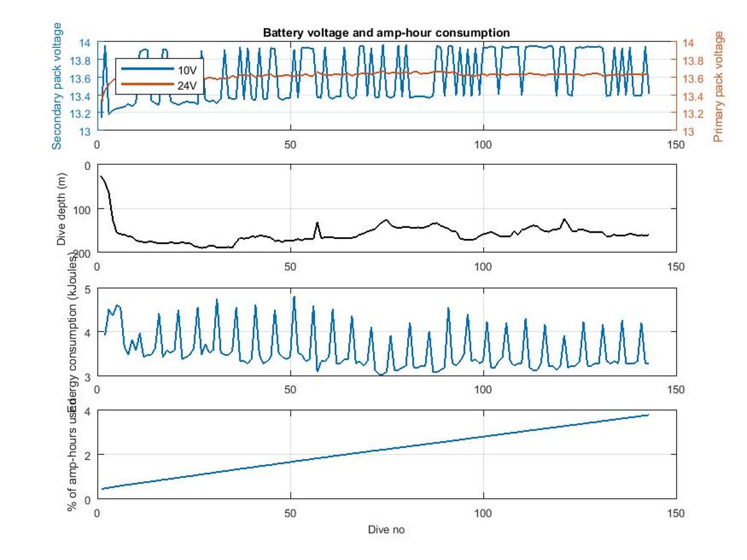Click x-axis tick "100" under the battery voltage plot

[483, 144]
